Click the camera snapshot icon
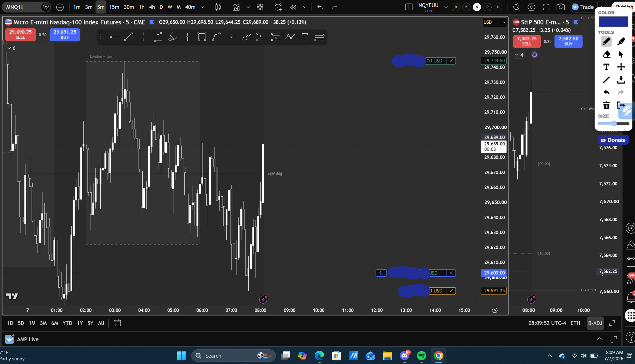This screenshot has width=635, height=364. [561, 7]
